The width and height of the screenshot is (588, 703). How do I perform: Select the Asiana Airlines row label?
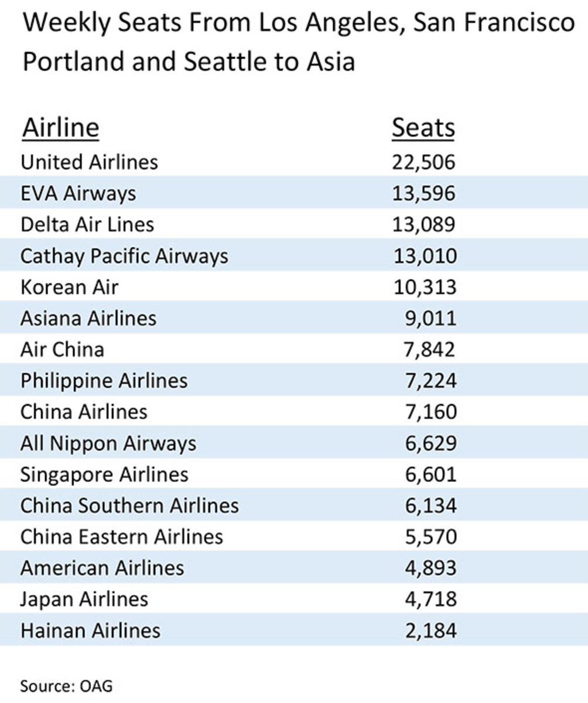tap(88, 318)
